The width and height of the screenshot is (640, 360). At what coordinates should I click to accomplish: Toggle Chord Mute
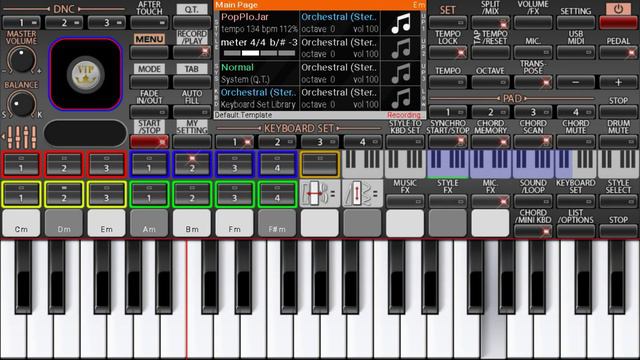click(x=576, y=142)
